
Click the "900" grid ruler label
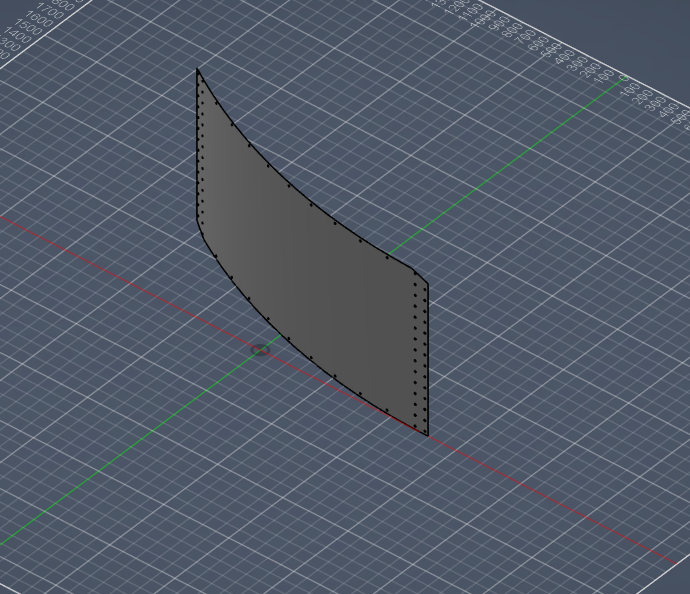pyautogui.click(x=499, y=24)
